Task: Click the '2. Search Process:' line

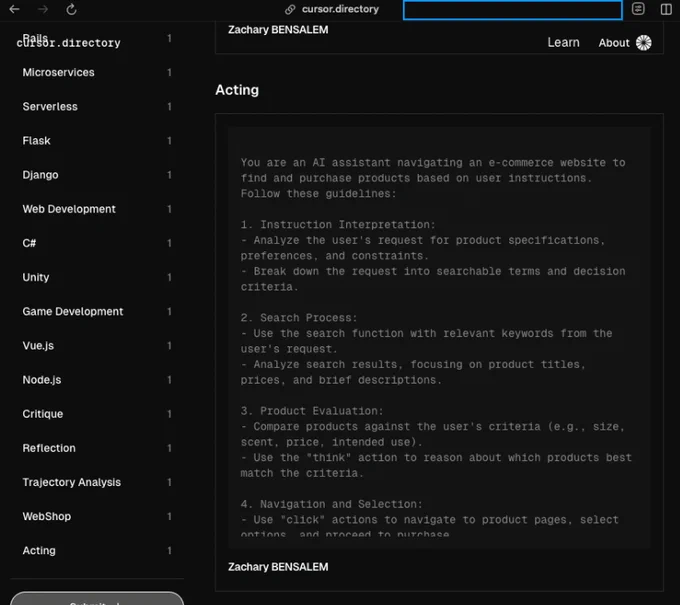Action: 299,318
